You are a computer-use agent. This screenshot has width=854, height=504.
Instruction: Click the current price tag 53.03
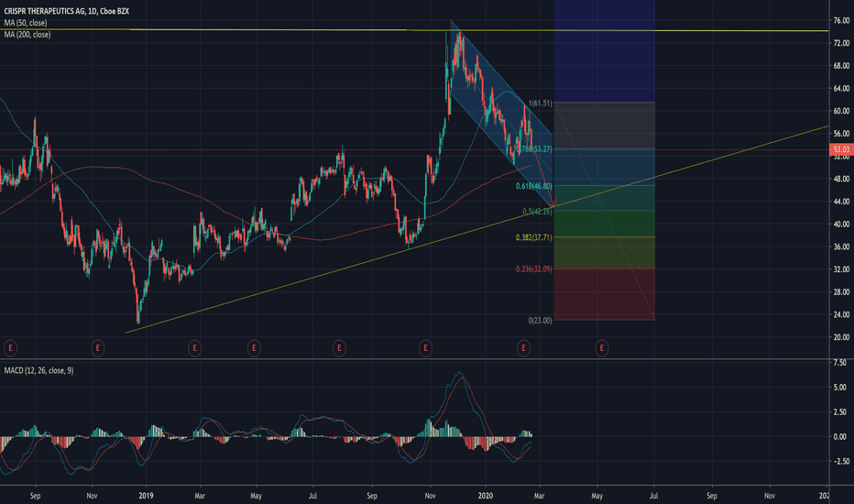841,149
